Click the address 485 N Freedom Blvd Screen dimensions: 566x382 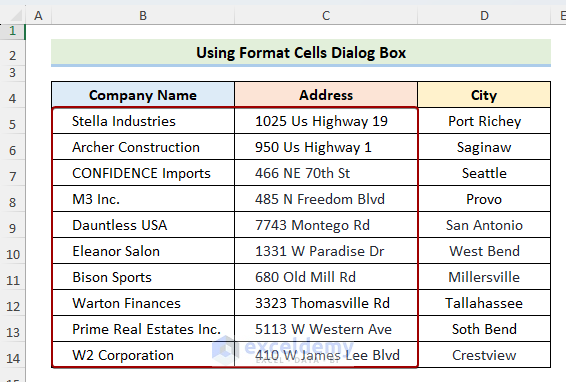click(x=326, y=199)
